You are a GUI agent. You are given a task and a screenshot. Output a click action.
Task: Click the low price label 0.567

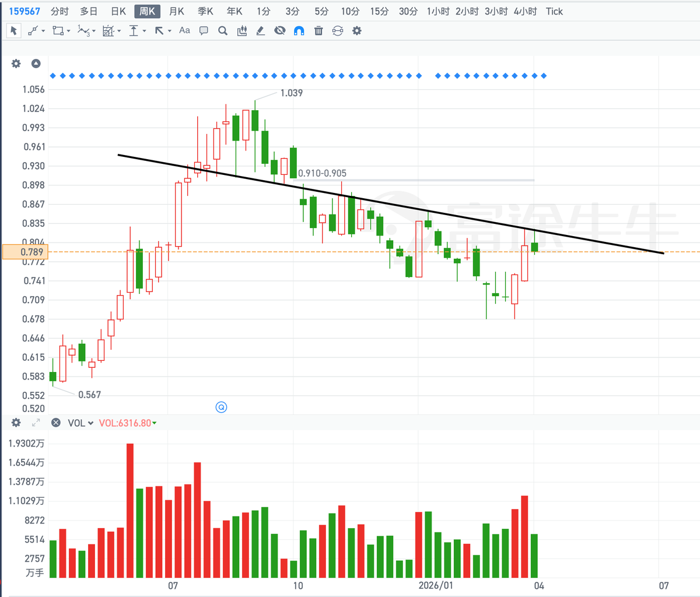tap(90, 395)
